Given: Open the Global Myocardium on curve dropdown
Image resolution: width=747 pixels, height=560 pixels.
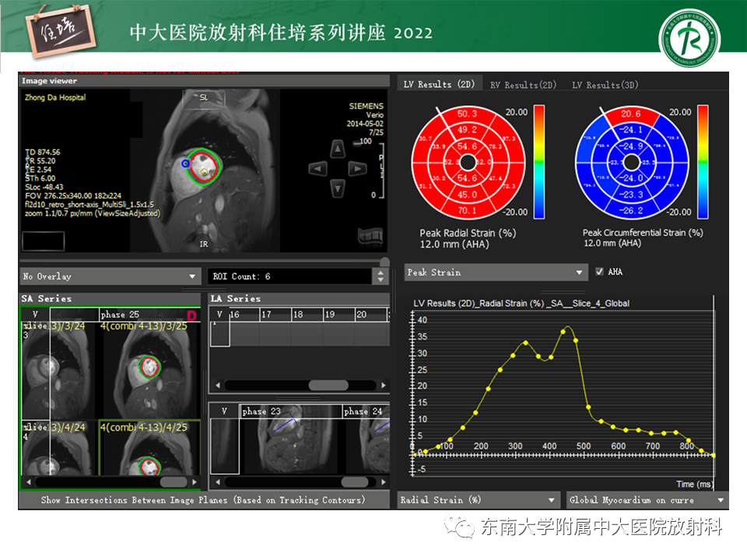Looking at the screenshot, I should 647,500.
